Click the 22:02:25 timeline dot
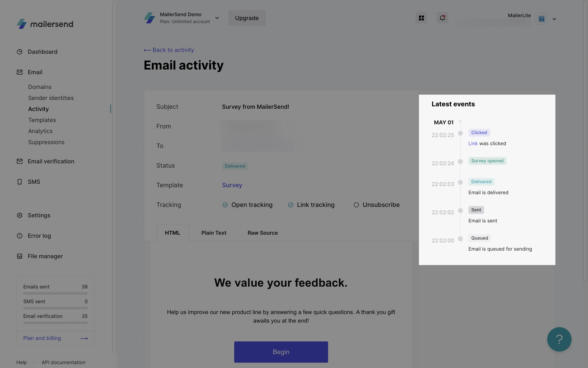 pos(460,133)
